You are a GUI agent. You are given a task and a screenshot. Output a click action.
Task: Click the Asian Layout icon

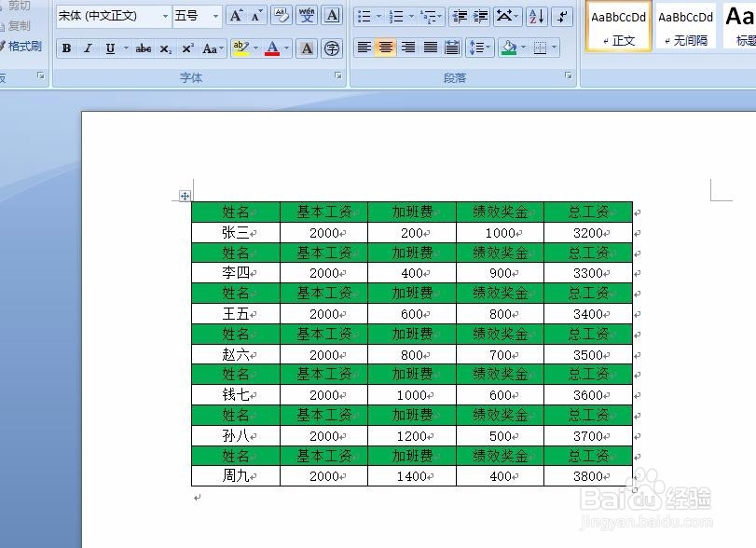coord(507,17)
